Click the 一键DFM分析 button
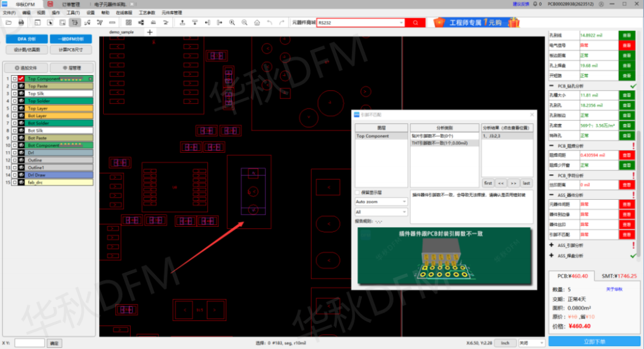 tap(70, 39)
